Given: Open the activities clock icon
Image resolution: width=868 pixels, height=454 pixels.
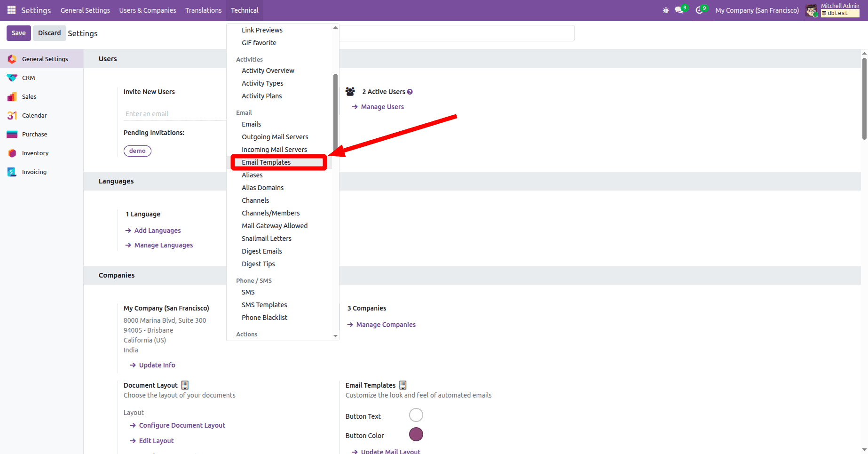Looking at the screenshot, I should pos(699,10).
